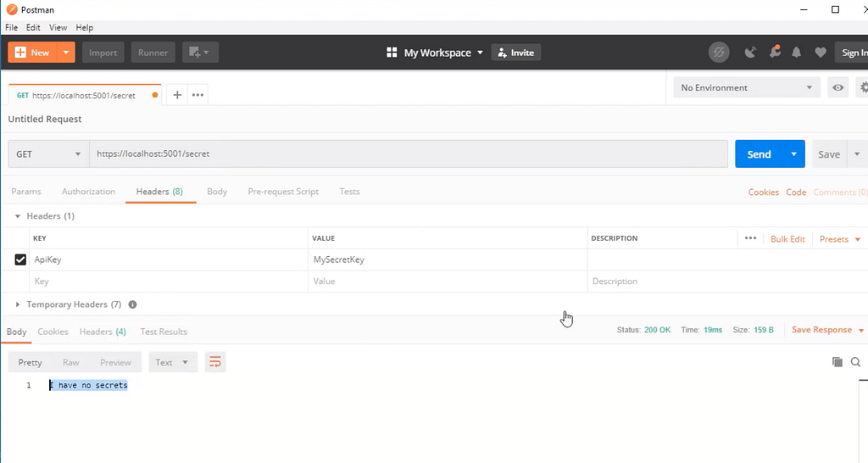Select Pretty response view
The width and height of the screenshot is (868, 463).
(x=30, y=362)
